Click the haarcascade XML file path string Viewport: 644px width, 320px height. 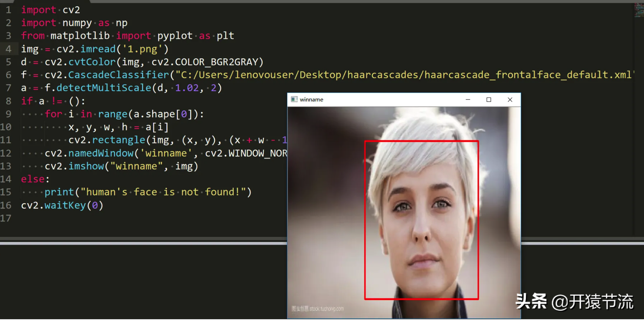[x=405, y=75]
